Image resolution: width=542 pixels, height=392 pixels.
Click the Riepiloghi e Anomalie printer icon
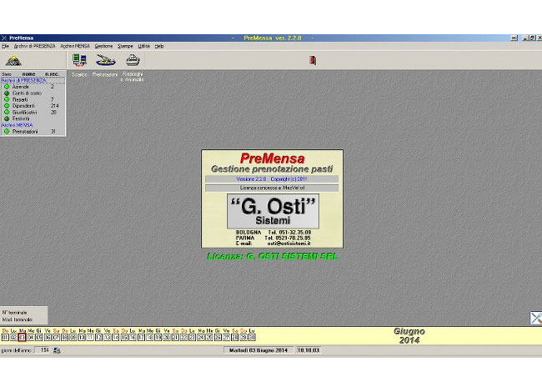(133, 61)
